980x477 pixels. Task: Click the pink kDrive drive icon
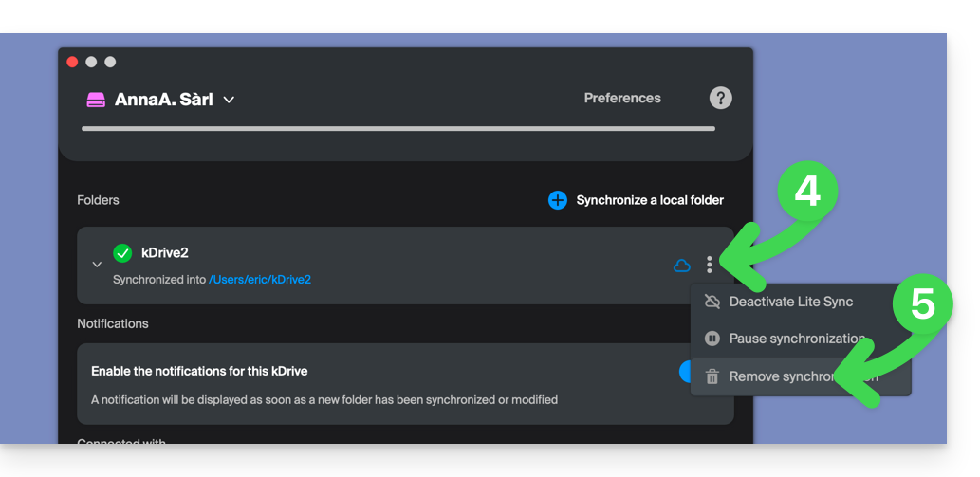point(96,100)
